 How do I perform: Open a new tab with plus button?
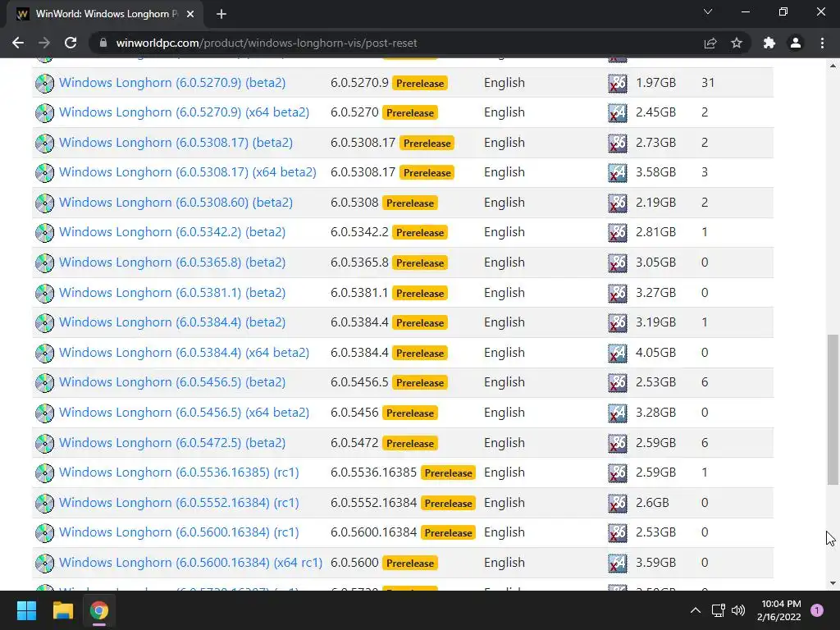pos(221,14)
